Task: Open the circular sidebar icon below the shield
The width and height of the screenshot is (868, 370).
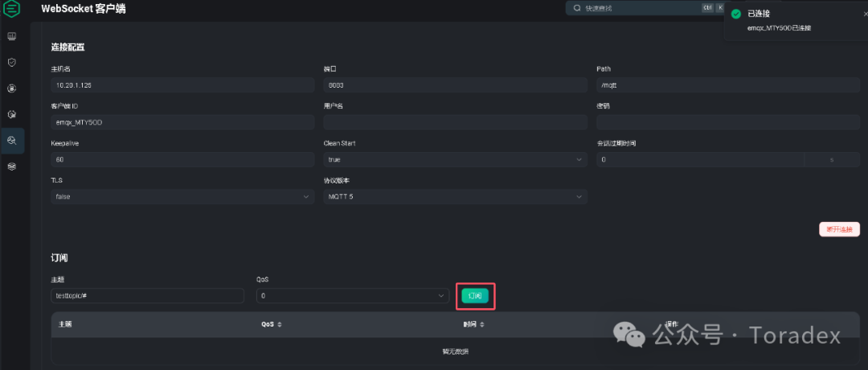Action: (11, 88)
